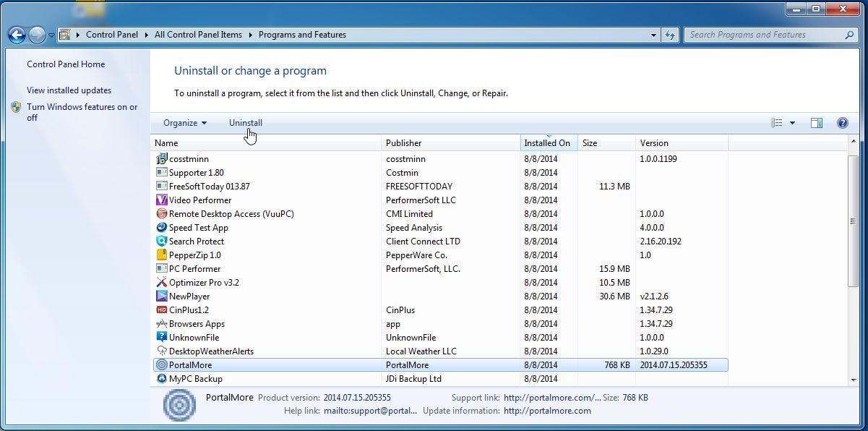The image size is (868, 431).
Task: Open View installed updates link
Action: pos(69,90)
